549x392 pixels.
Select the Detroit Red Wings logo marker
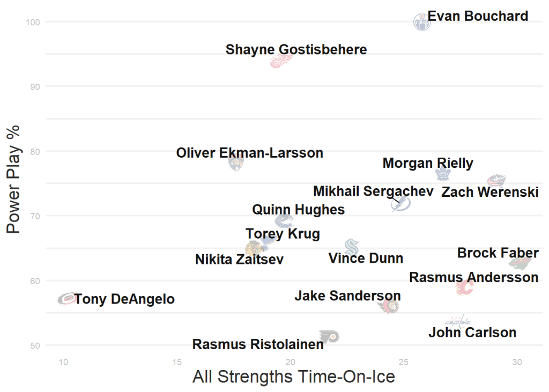click(281, 61)
